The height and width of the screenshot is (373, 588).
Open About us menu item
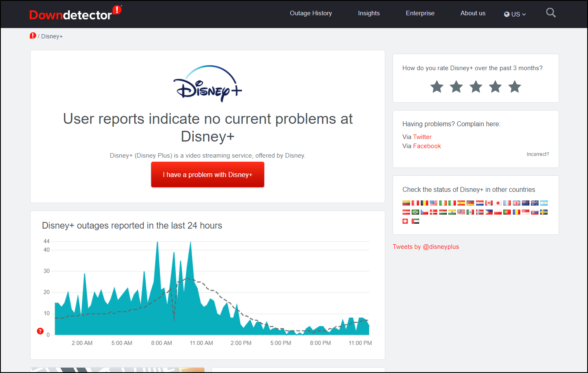coord(473,13)
